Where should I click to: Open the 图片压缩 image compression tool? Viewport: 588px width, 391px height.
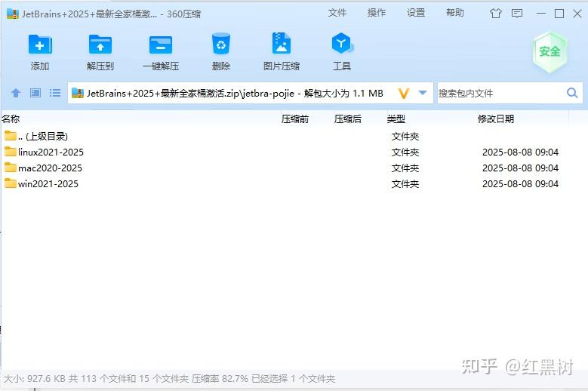click(x=282, y=44)
